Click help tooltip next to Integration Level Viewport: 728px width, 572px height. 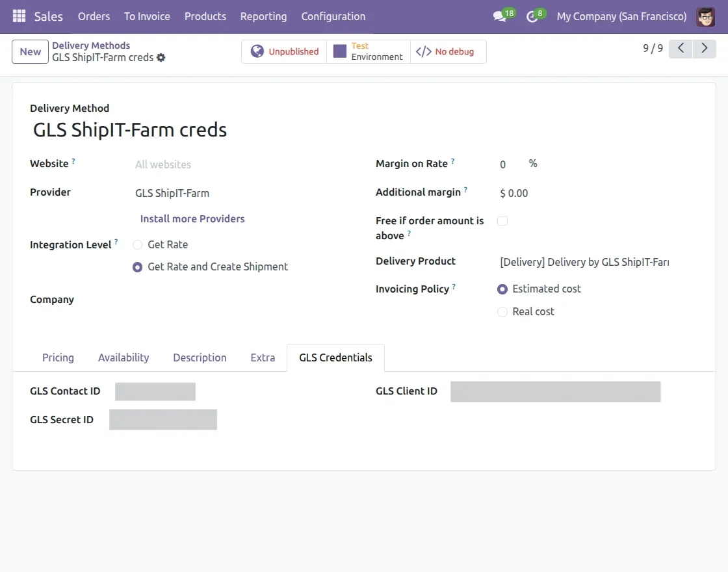click(x=116, y=242)
